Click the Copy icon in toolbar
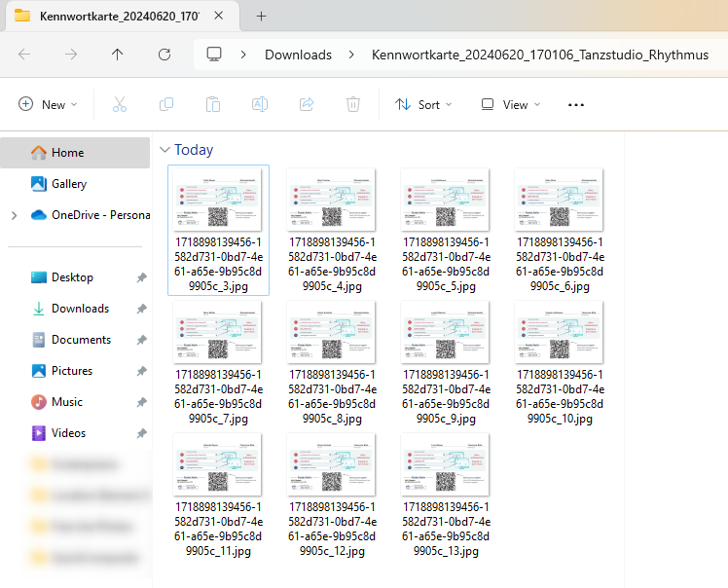The width and height of the screenshot is (728, 588). (x=166, y=104)
